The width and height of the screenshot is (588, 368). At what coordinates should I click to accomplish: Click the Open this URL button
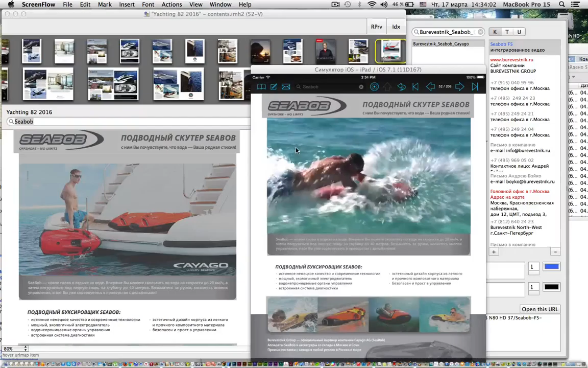540,309
